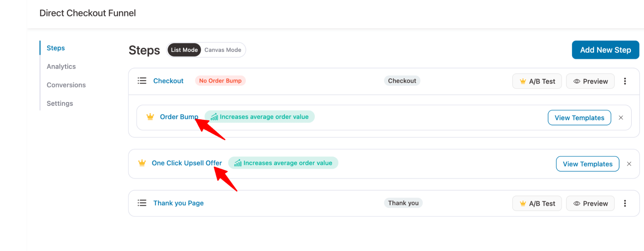
Task: Click the crown icon inside Thank you A/B Test button
Action: (x=523, y=203)
